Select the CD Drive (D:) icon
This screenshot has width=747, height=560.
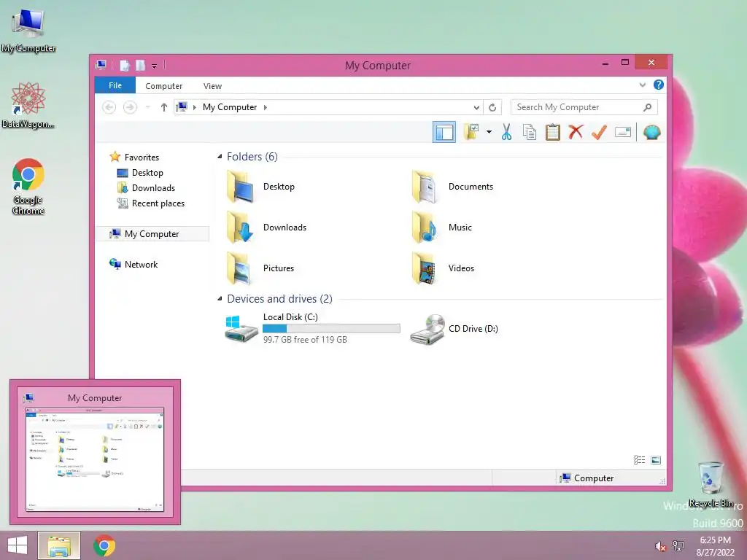(427, 329)
